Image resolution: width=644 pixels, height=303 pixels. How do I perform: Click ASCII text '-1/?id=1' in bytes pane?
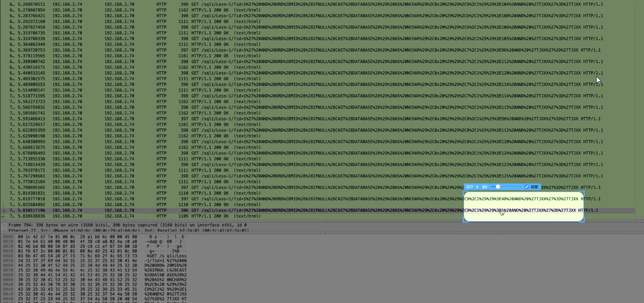tap(154, 260)
